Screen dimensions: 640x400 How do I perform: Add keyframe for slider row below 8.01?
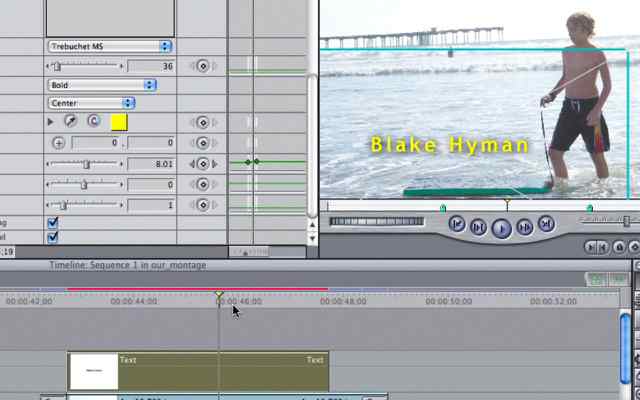tap(203, 184)
